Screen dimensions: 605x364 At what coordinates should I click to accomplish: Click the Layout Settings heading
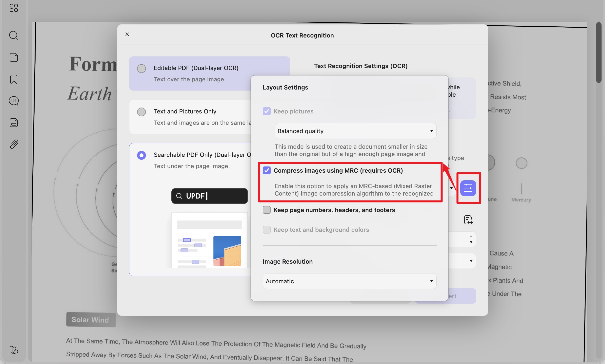(285, 87)
